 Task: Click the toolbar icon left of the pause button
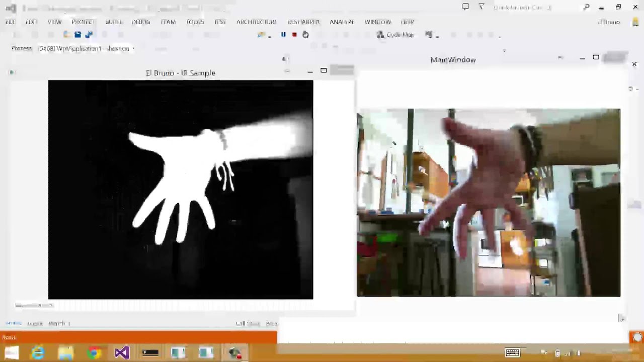[261, 35]
